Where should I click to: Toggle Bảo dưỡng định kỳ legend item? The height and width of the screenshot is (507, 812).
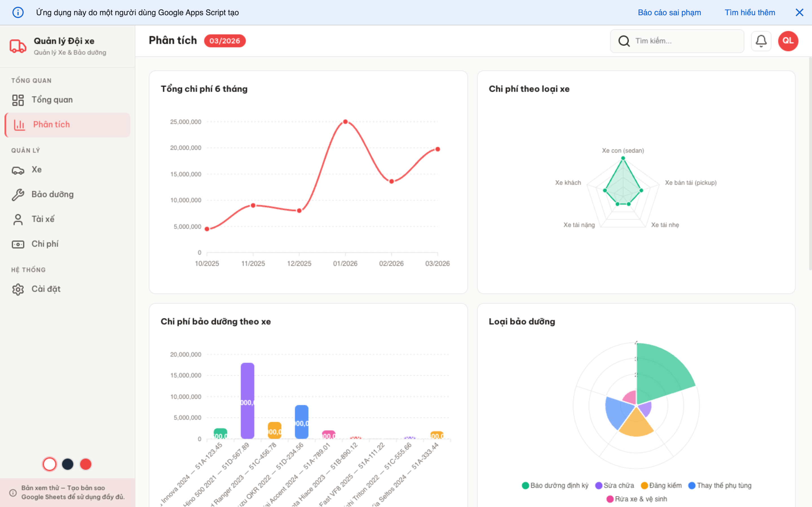(x=555, y=485)
